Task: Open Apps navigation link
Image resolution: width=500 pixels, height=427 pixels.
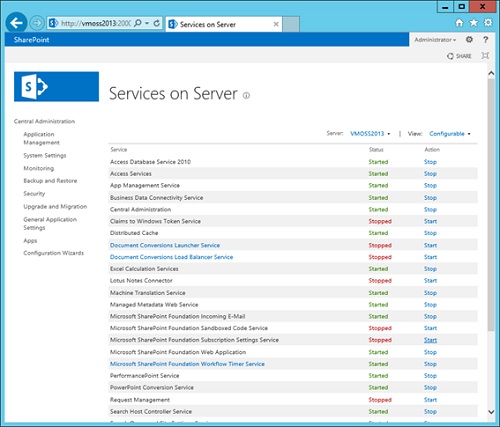Action: (30, 241)
